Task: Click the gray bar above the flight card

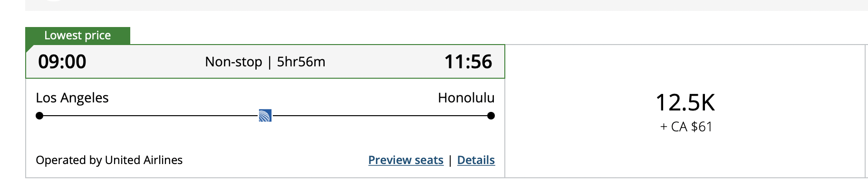Action: (446, 5)
